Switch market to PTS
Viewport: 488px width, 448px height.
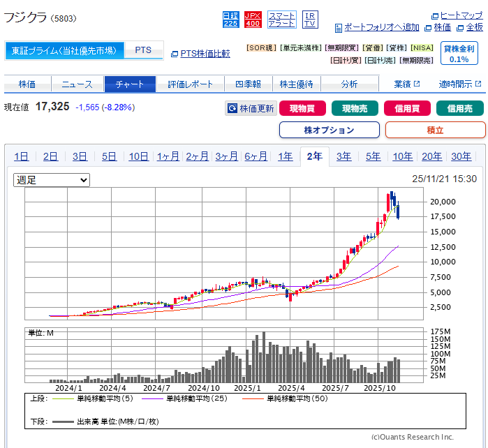[143, 50]
